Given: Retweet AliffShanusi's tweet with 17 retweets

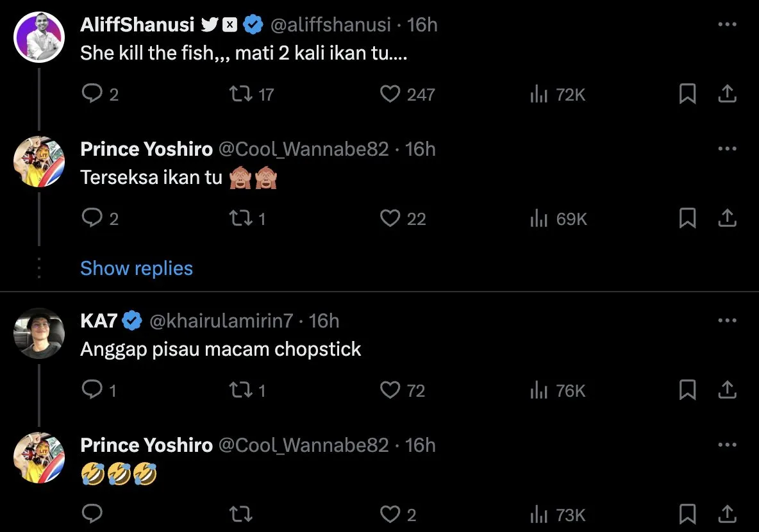Looking at the screenshot, I should click(241, 95).
